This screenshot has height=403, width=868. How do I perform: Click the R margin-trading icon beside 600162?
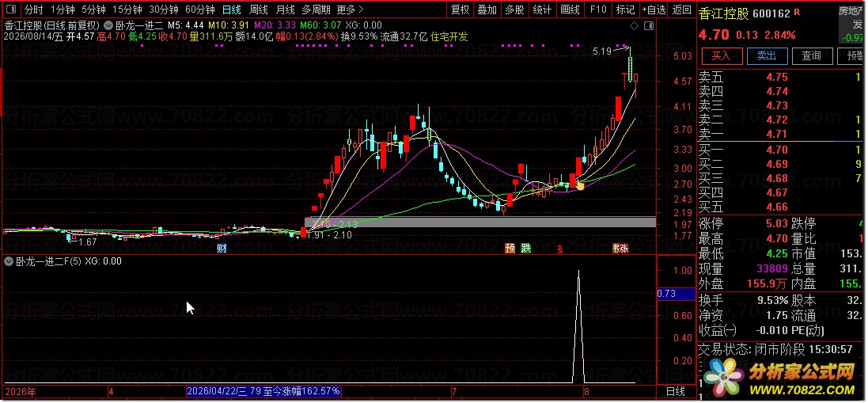pyautogui.click(x=797, y=12)
